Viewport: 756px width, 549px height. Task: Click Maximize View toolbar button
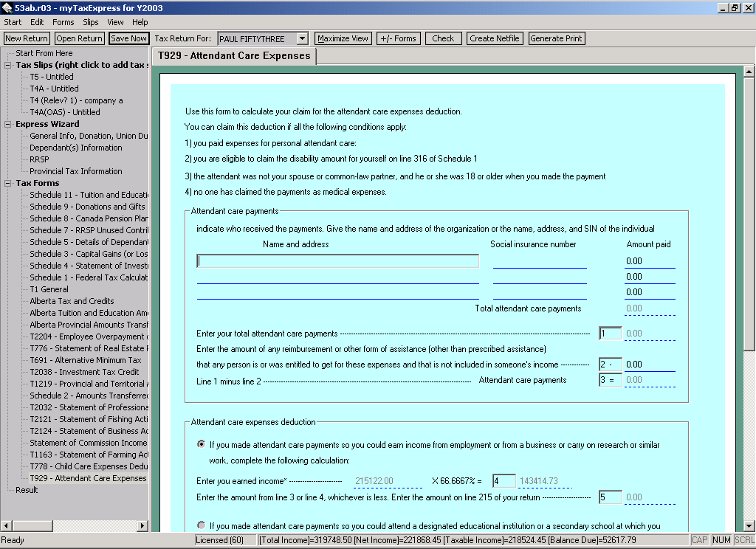[x=343, y=38]
